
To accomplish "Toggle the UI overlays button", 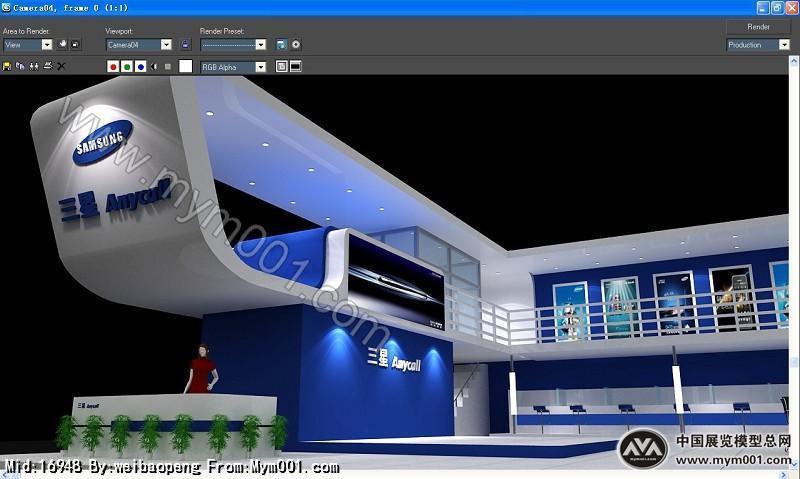I will [x=282, y=66].
